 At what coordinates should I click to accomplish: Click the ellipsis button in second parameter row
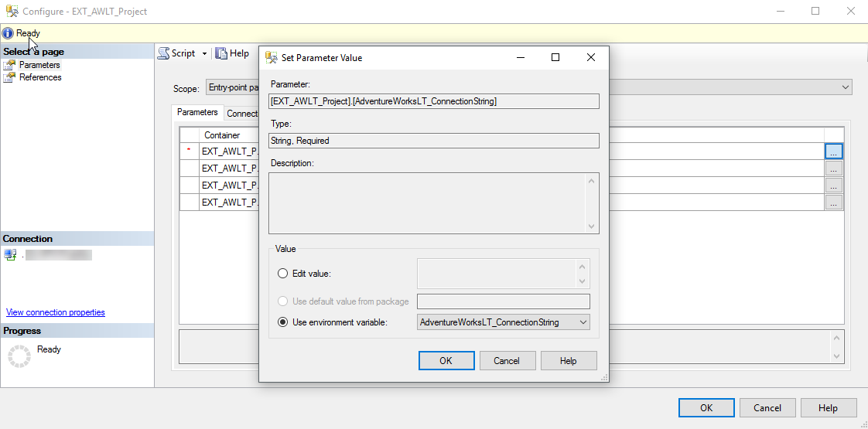click(834, 168)
